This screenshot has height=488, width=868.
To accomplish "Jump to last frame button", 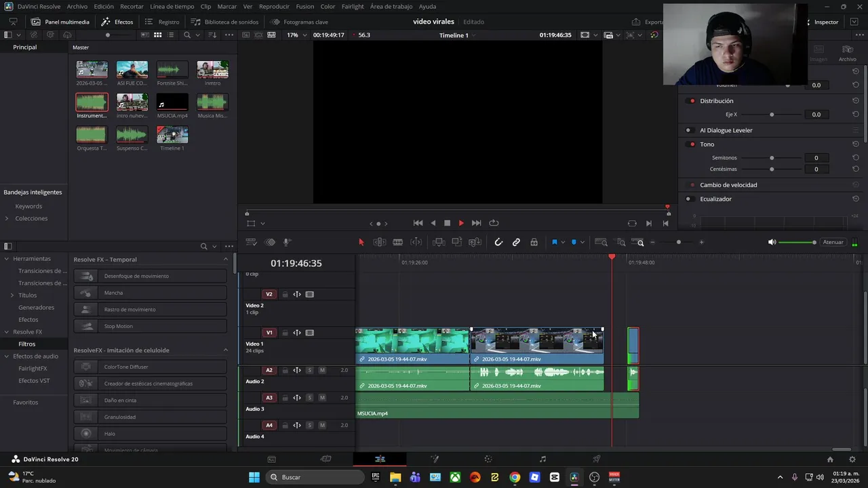I will [x=476, y=223].
